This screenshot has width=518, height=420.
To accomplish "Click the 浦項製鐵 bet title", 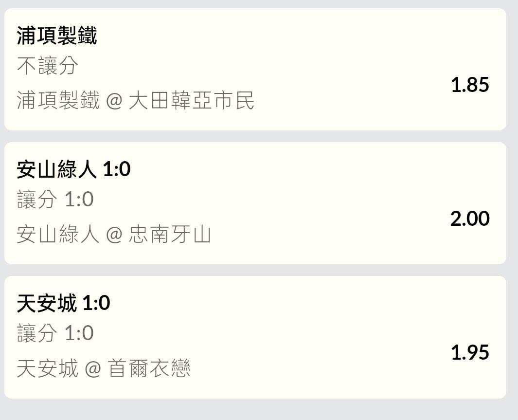I will tap(57, 36).
